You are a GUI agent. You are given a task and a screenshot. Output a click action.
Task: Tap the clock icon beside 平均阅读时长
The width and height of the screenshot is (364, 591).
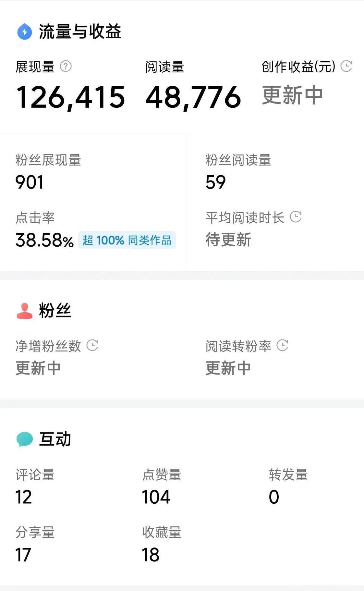296,217
